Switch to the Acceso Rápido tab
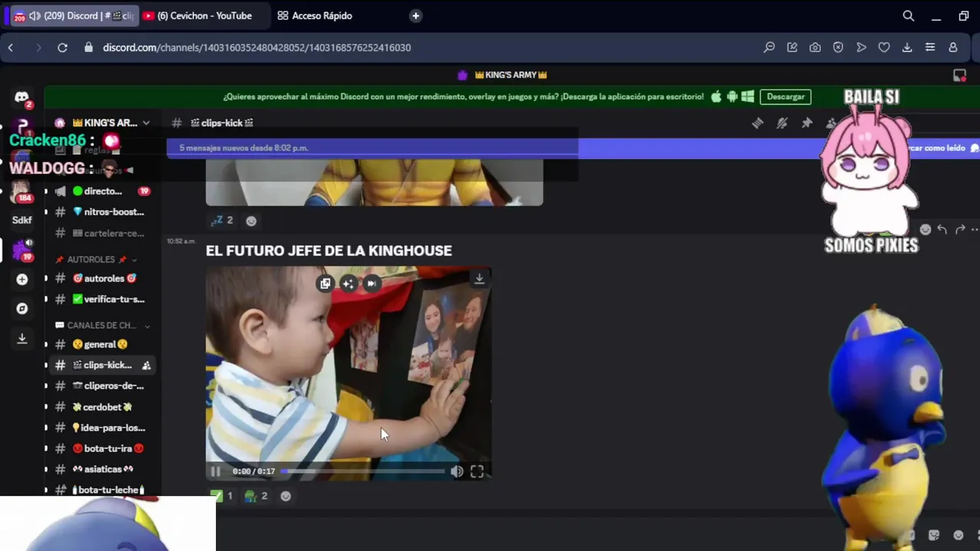 [x=315, y=15]
